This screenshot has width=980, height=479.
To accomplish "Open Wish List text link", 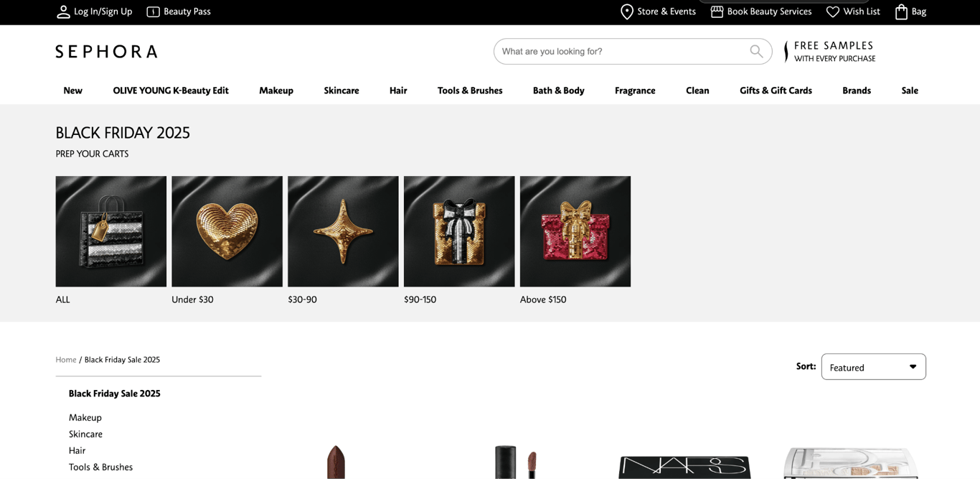I will point(862,11).
